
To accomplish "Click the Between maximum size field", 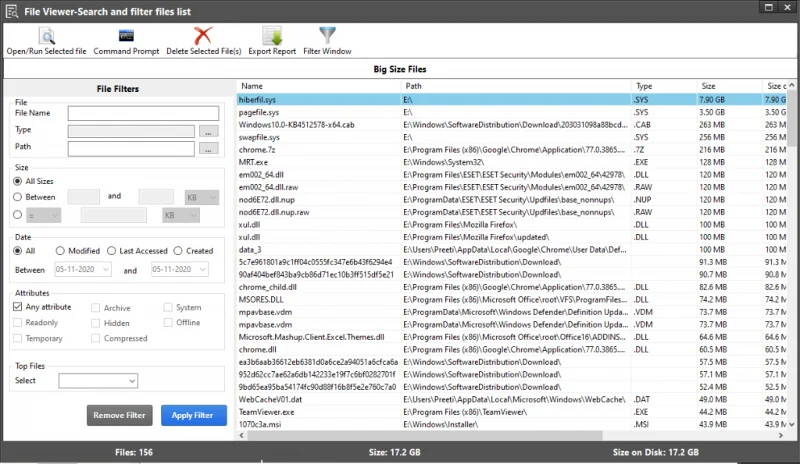I will pyautogui.click(x=156, y=197).
